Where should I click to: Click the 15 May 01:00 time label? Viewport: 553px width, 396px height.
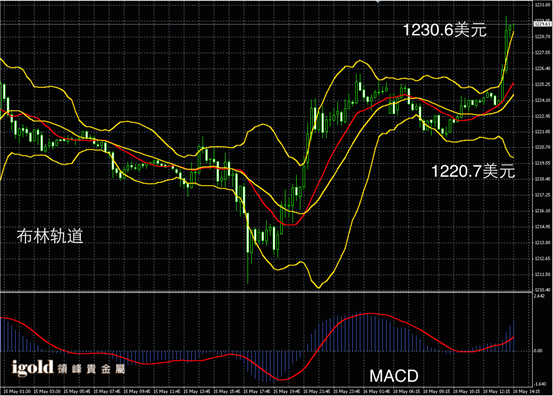pyautogui.click(x=17, y=391)
